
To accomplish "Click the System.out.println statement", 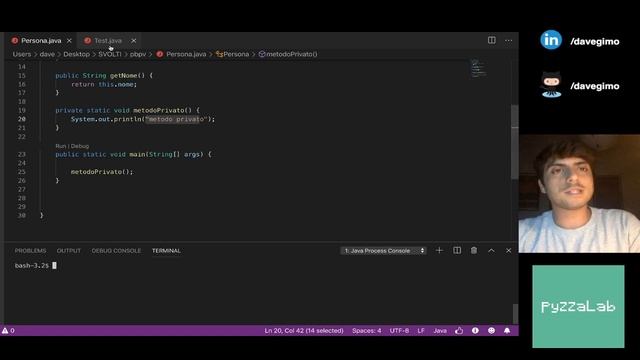I will (143, 119).
